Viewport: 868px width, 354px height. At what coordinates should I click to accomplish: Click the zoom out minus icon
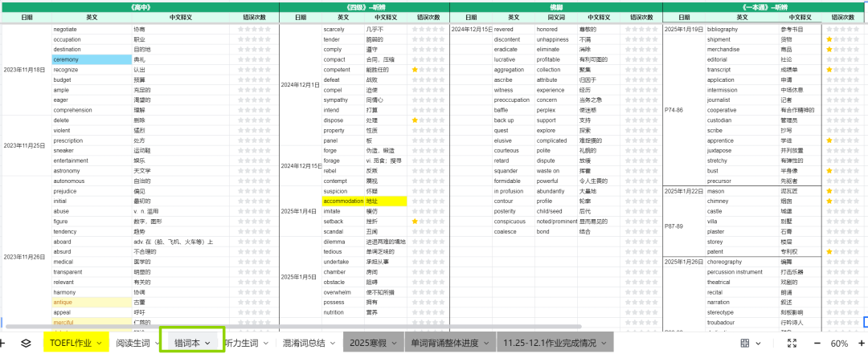click(x=817, y=343)
